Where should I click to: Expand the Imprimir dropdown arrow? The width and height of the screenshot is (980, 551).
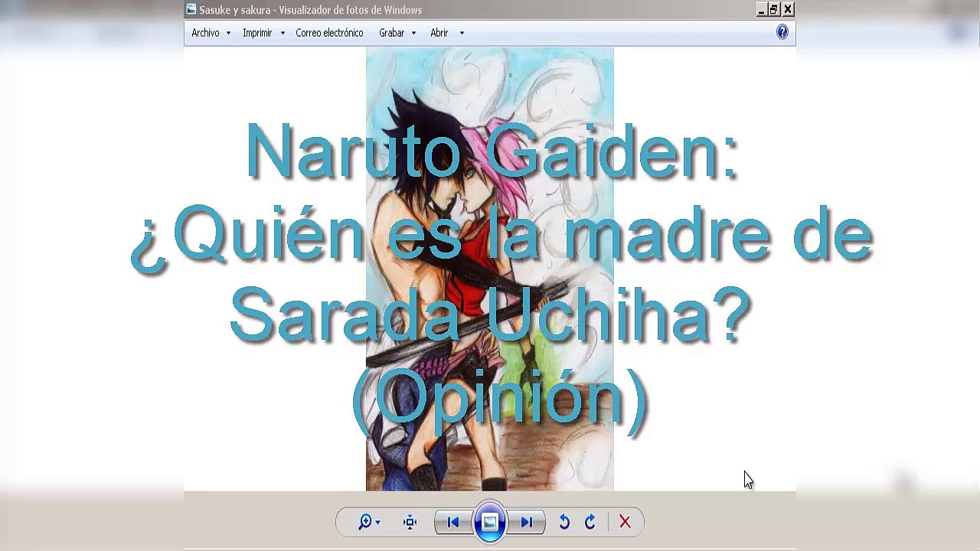click(283, 33)
